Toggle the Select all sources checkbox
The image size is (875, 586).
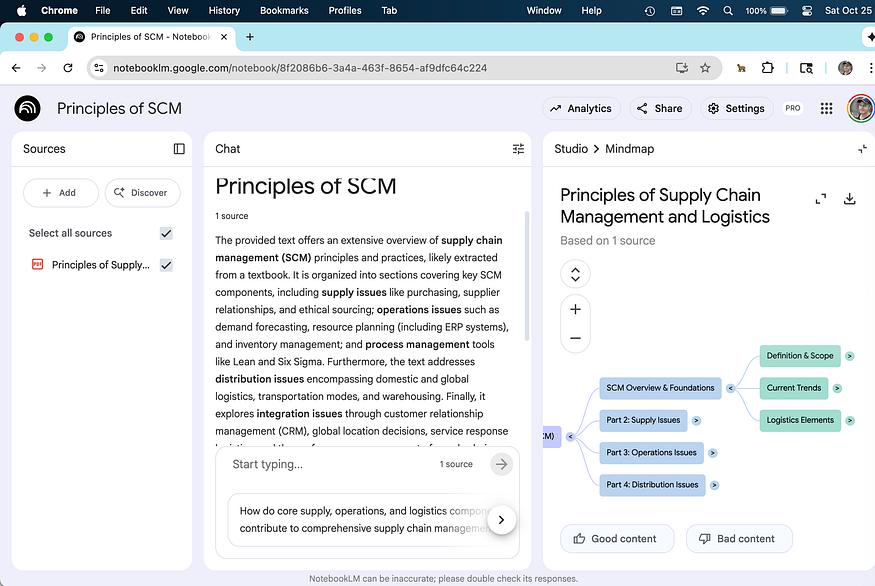(x=166, y=233)
